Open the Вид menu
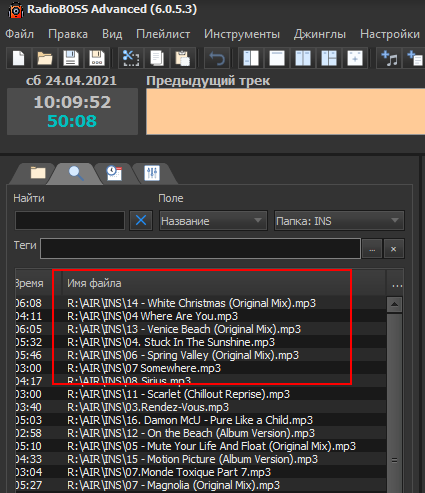Viewport: 425px width, 493px height. coord(112,34)
